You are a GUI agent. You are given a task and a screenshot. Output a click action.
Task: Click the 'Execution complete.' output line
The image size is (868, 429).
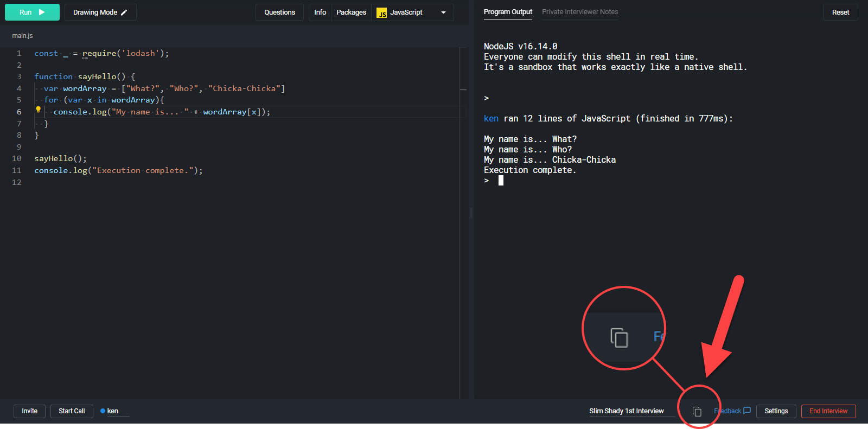coord(530,170)
